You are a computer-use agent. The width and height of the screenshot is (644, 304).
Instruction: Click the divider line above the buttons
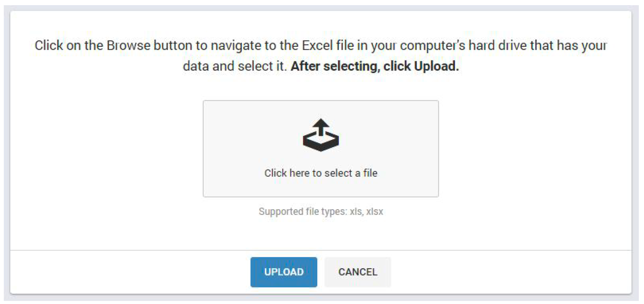tap(321, 250)
